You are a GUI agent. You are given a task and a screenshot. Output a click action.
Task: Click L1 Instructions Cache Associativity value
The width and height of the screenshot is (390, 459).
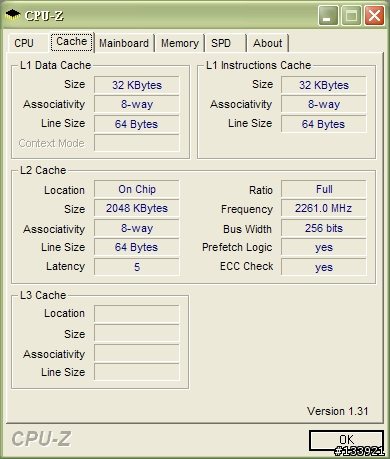324,104
